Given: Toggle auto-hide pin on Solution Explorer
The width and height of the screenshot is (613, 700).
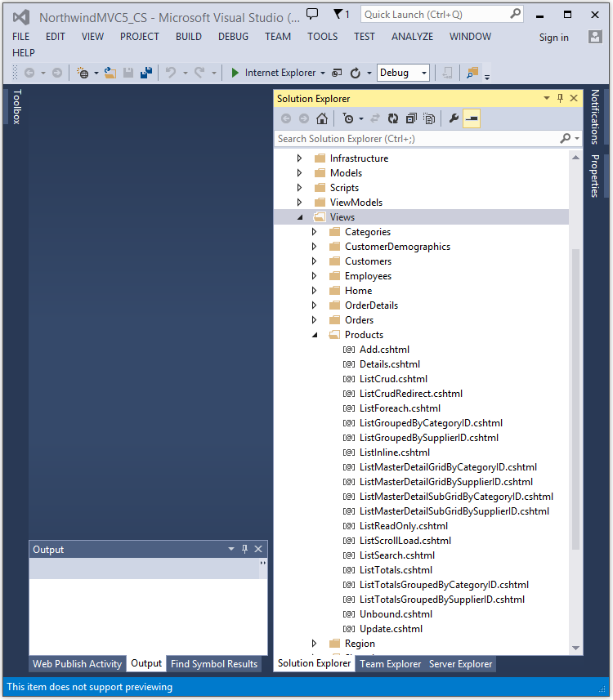Looking at the screenshot, I should (560, 98).
